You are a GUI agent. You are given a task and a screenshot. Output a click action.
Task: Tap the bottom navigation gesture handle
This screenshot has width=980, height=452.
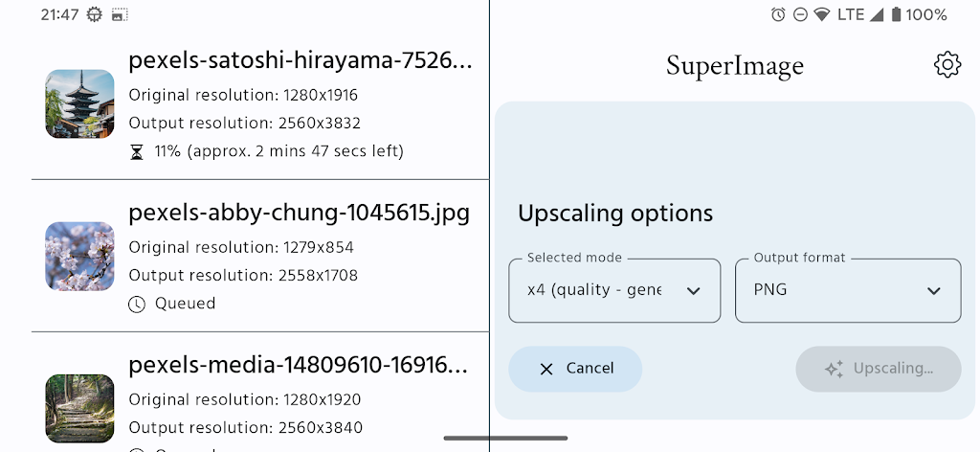505,439
